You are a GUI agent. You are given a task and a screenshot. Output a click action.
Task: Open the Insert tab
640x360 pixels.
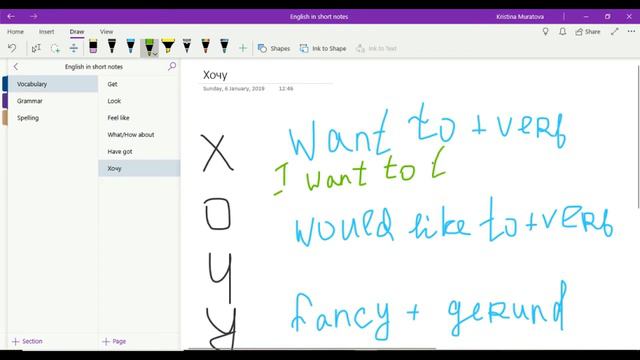47,31
